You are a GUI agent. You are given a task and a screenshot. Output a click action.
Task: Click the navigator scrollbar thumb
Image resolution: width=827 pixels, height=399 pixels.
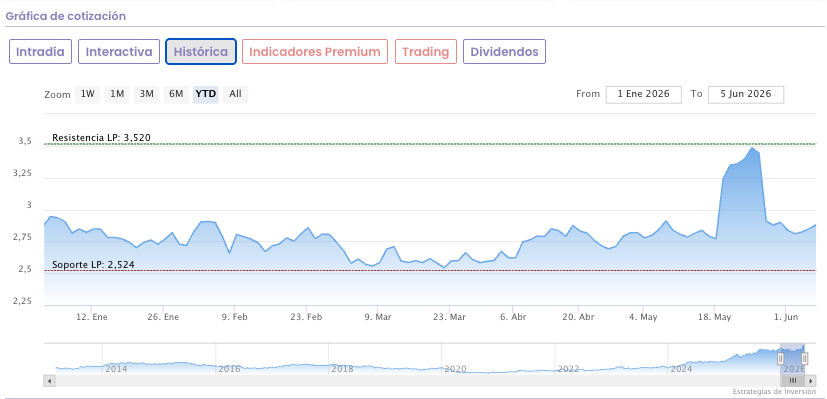pyautogui.click(x=792, y=381)
